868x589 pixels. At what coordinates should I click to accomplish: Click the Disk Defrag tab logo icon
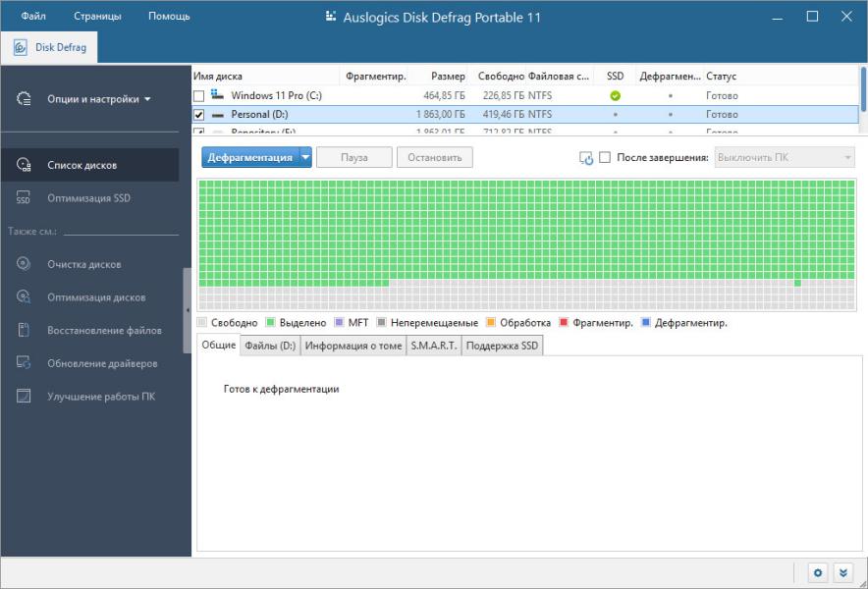(x=20, y=47)
